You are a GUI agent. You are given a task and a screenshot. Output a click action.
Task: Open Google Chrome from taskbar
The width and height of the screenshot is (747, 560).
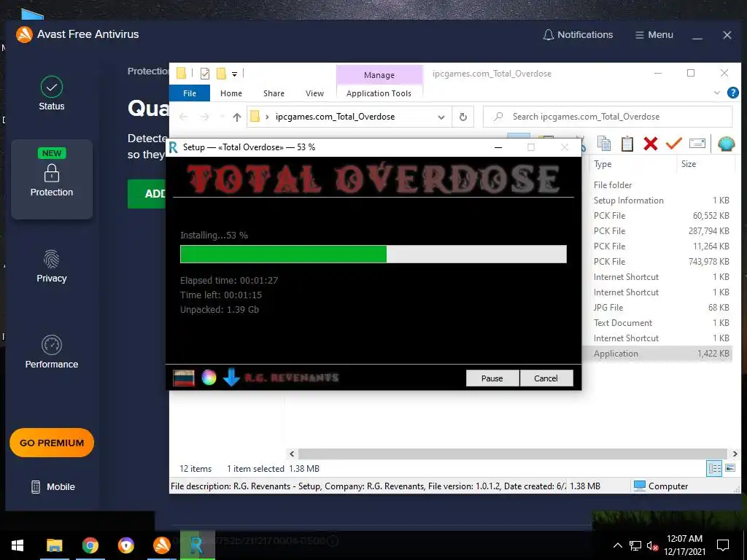point(90,545)
